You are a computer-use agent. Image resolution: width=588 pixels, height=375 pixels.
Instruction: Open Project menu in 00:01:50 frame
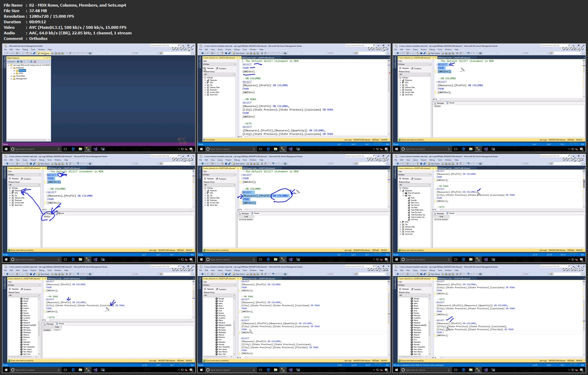pyautogui.click(x=228, y=49)
